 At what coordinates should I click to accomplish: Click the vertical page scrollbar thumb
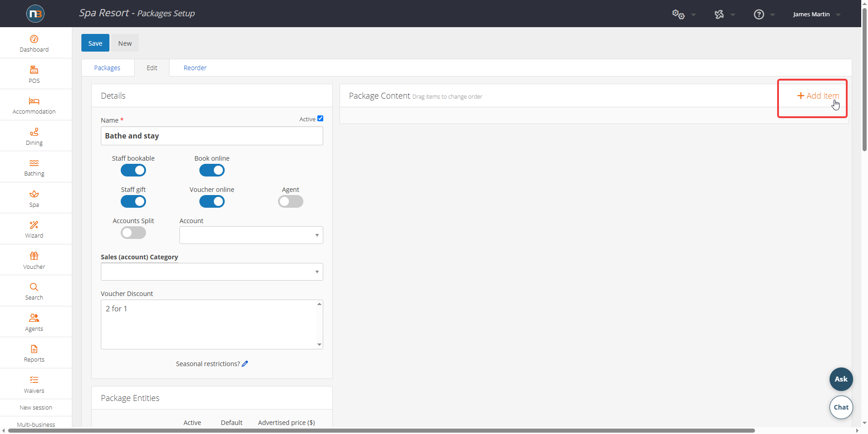pos(865,80)
